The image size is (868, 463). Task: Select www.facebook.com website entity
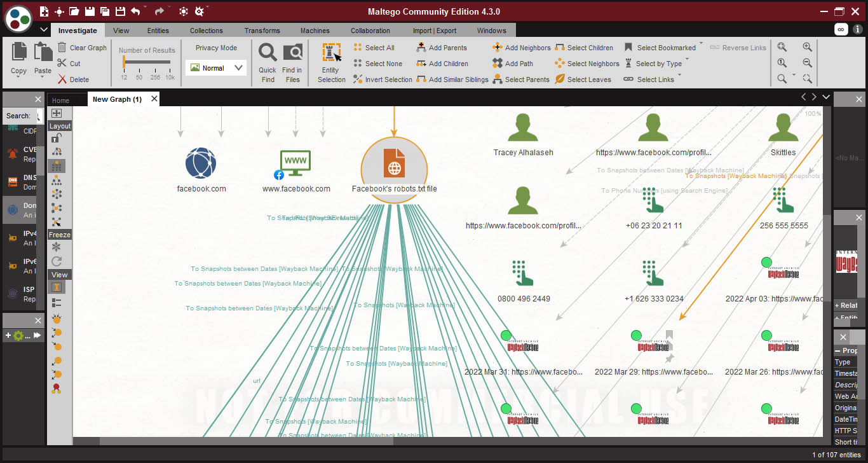[x=295, y=164]
